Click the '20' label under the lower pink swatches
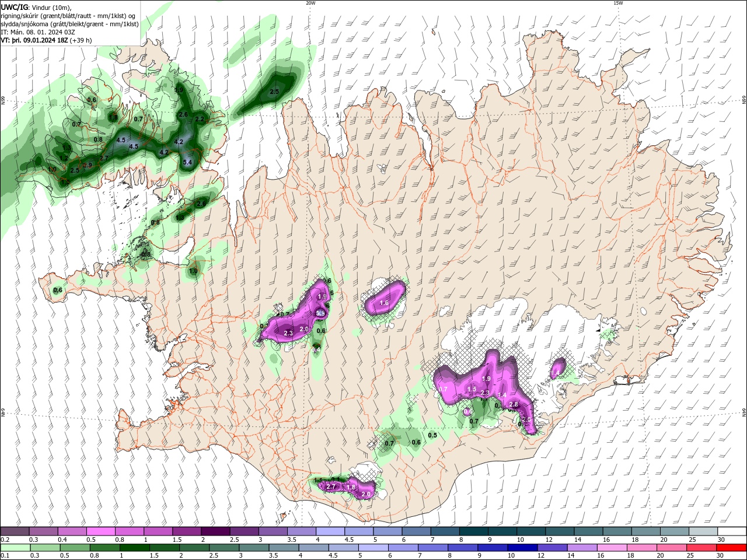747x560 pixels. pyautogui.click(x=661, y=556)
